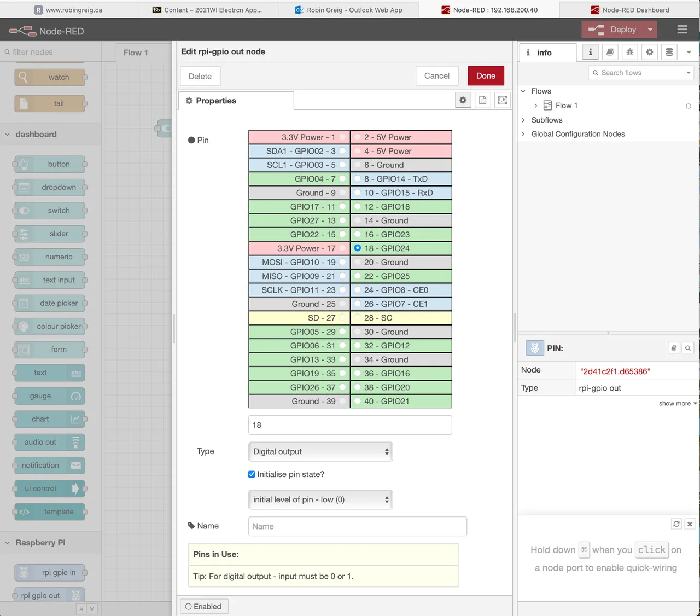Select the notification node in palette

coord(50,466)
